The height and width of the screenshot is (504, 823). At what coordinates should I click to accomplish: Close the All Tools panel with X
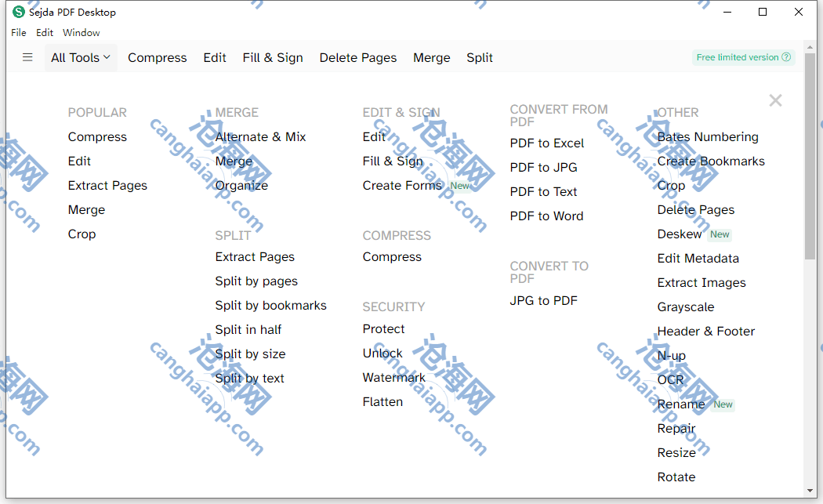pos(775,100)
